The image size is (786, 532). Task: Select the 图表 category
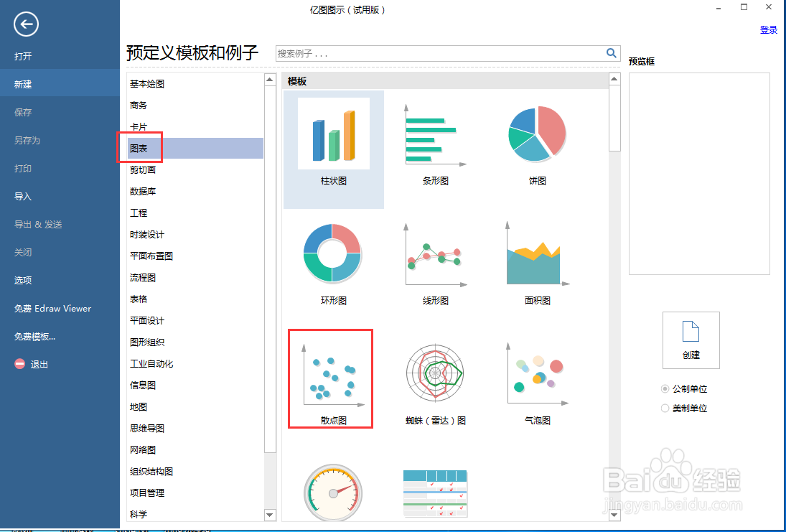(x=195, y=149)
